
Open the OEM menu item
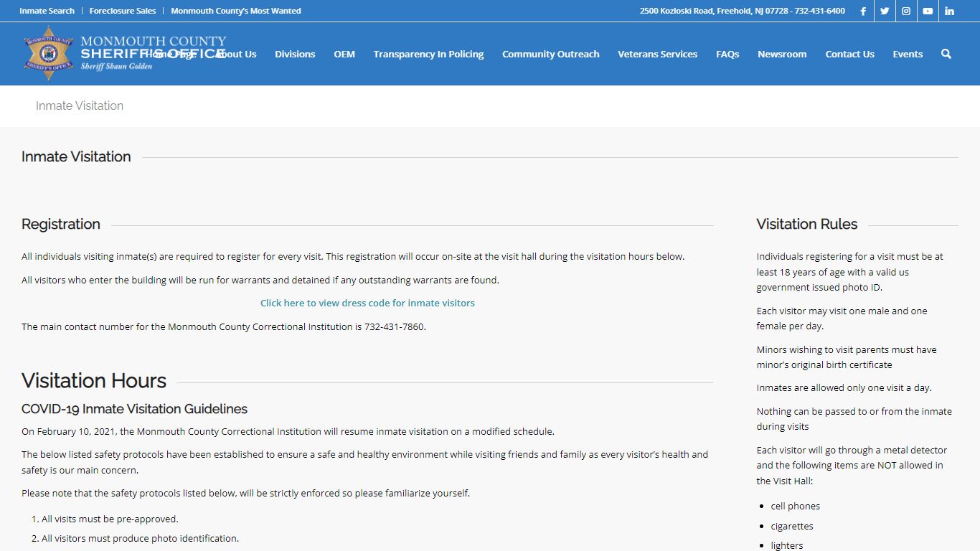[344, 54]
